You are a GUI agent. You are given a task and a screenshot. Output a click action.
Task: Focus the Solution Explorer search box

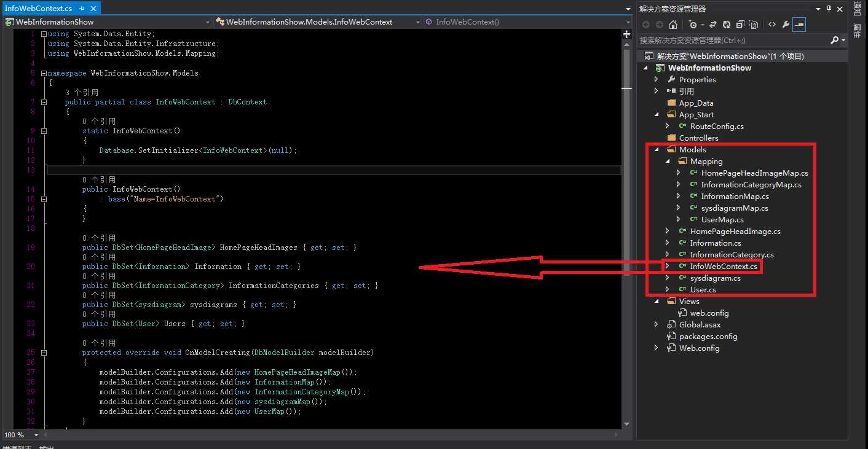[x=733, y=40]
